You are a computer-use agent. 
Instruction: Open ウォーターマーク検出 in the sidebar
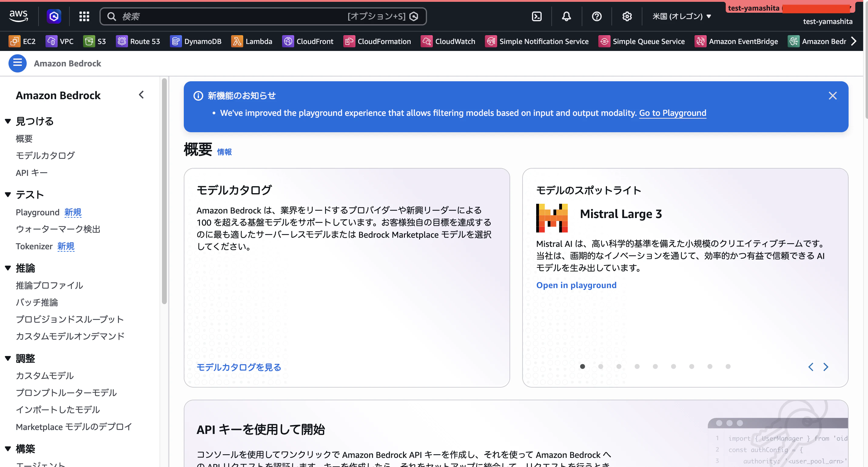pyautogui.click(x=58, y=229)
